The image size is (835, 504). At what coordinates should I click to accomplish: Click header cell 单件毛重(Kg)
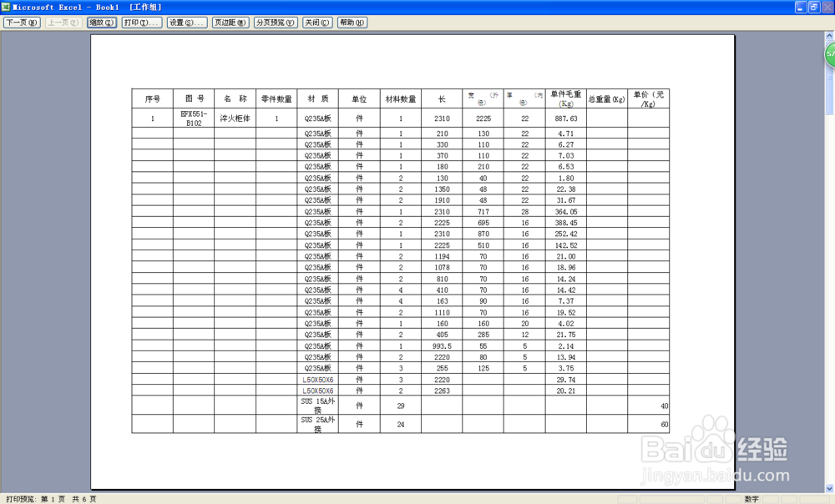point(565,99)
